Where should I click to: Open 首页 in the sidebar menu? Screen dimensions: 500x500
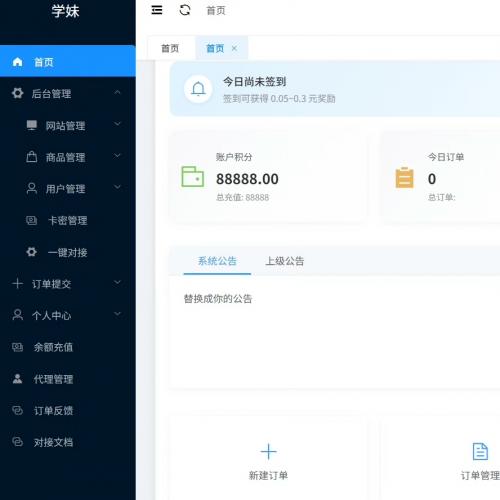pos(68,61)
